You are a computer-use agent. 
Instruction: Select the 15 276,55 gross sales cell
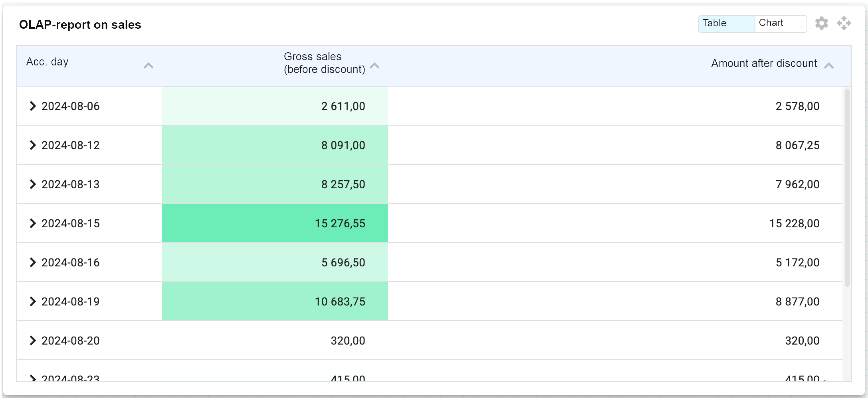[x=340, y=223]
